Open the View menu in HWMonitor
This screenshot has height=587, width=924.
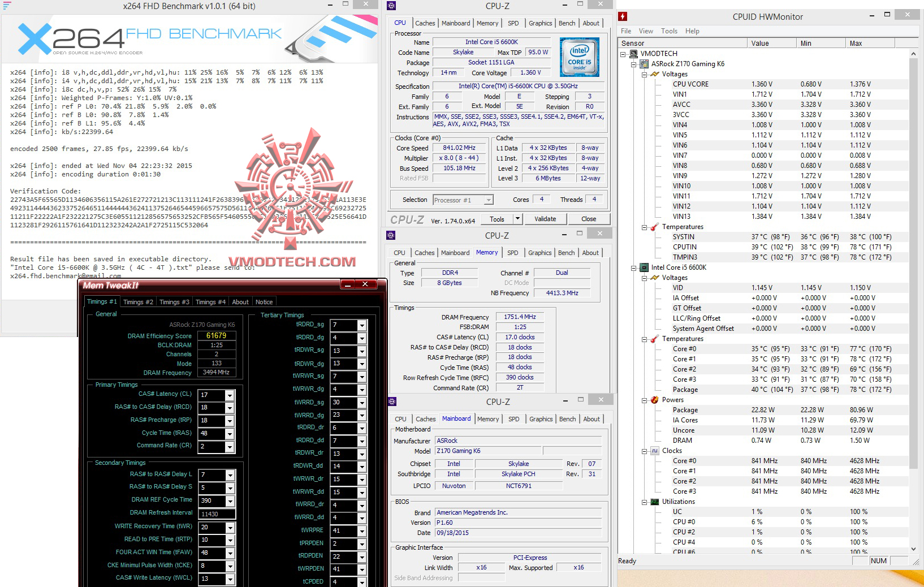click(x=646, y=31)
